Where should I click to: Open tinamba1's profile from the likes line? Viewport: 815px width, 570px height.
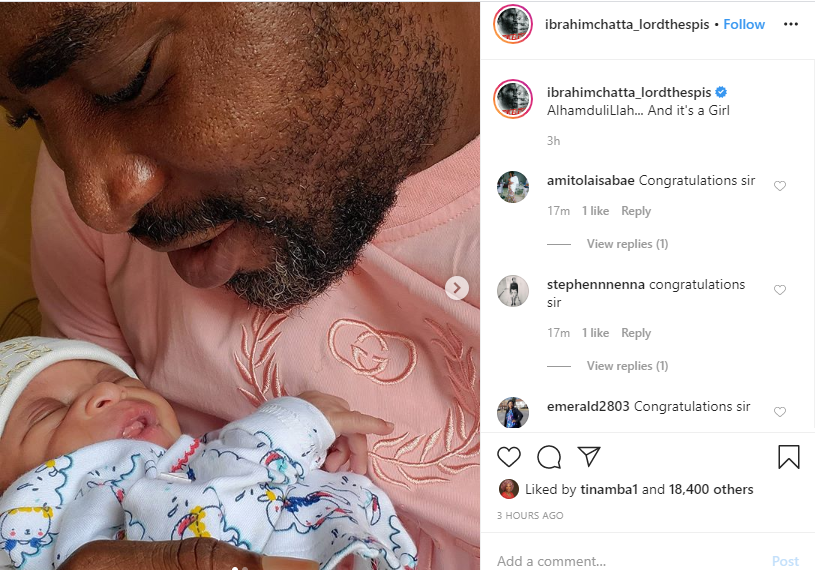point(609,489)
